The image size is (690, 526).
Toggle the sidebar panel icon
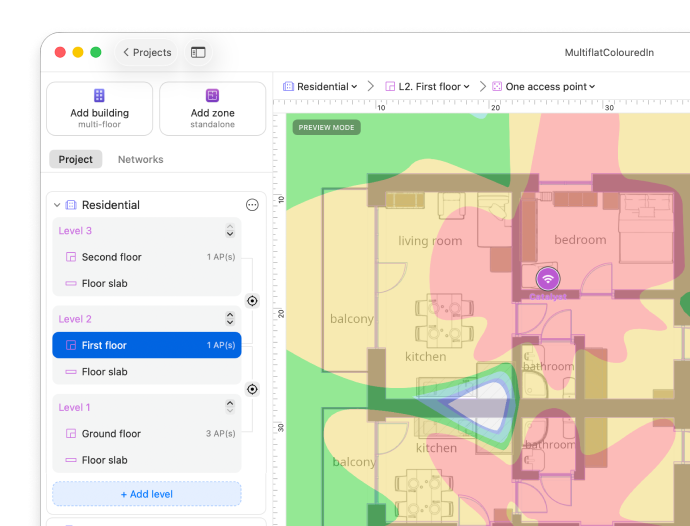(x=198, y=52)
